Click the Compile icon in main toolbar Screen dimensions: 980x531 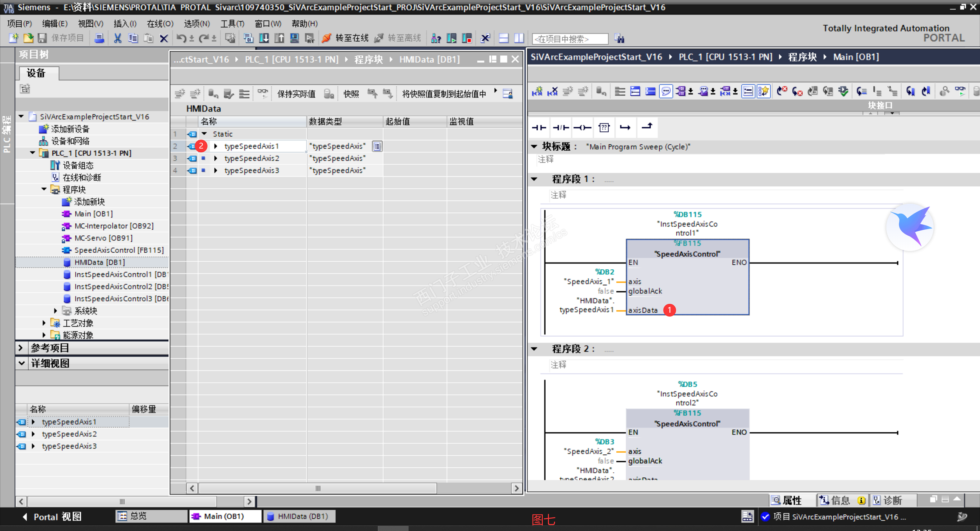(x=248, y=38)
